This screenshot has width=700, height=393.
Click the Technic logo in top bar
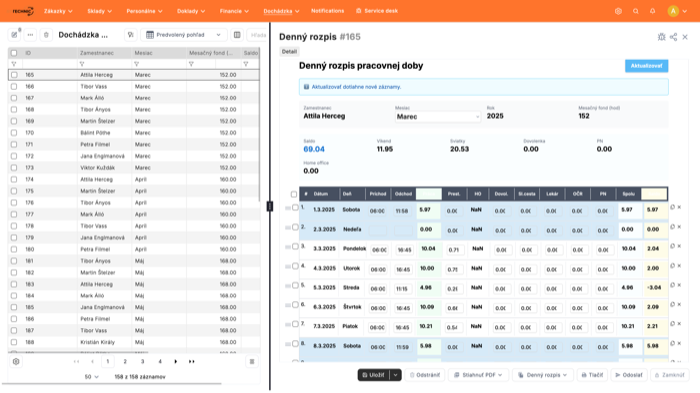tap(23, 11)
